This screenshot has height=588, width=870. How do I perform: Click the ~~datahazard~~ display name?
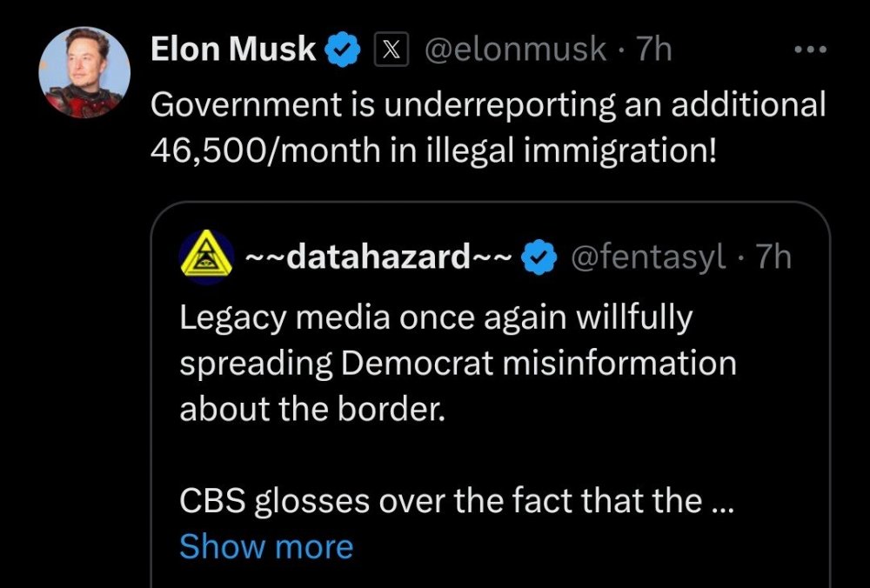click(378, 257)
